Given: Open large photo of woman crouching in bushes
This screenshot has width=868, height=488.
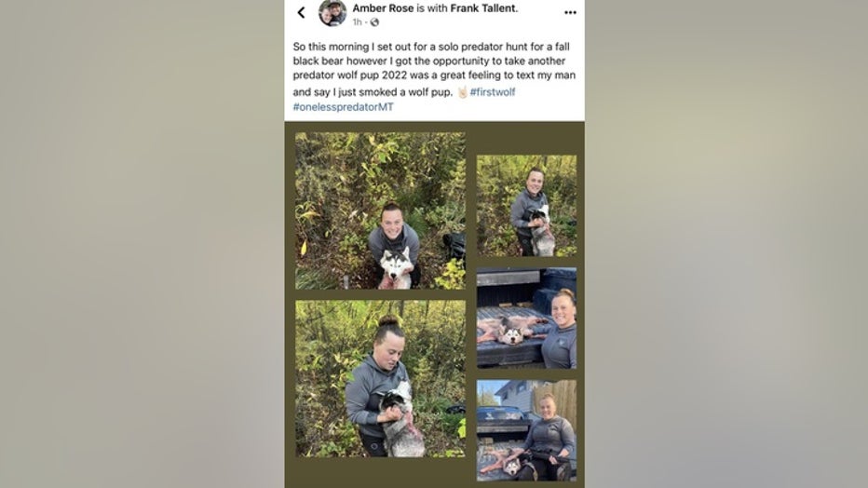Looking at the screenshot, I should click(380, 210).
